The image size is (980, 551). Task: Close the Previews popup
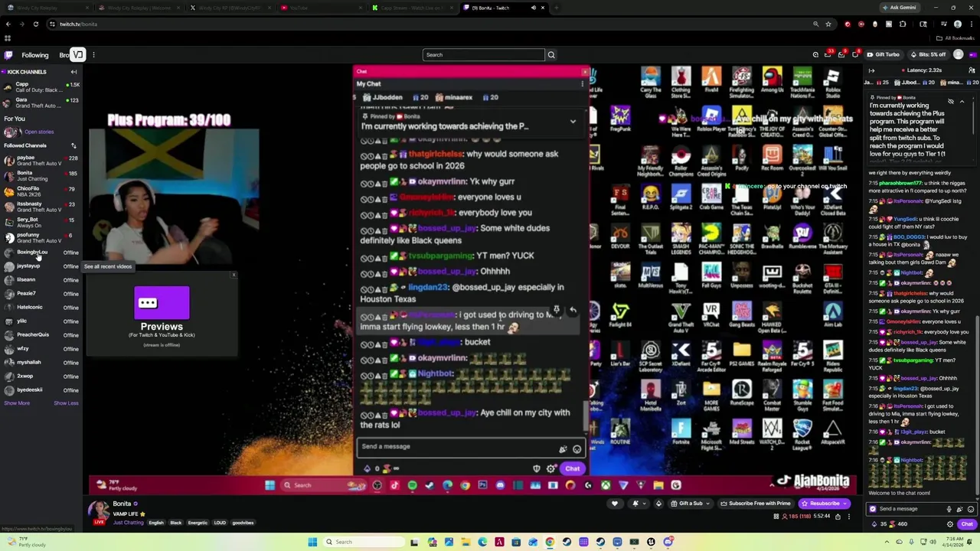[234, 275]
